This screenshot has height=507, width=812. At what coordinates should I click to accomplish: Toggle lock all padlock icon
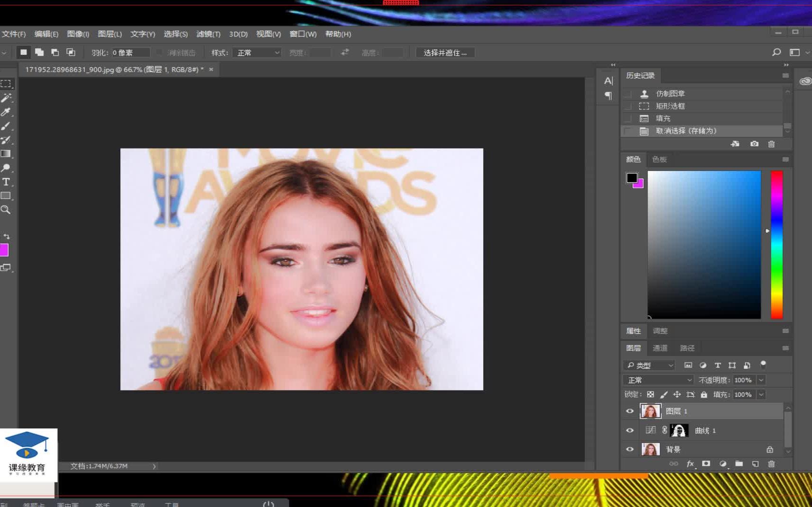coord(704,394)
